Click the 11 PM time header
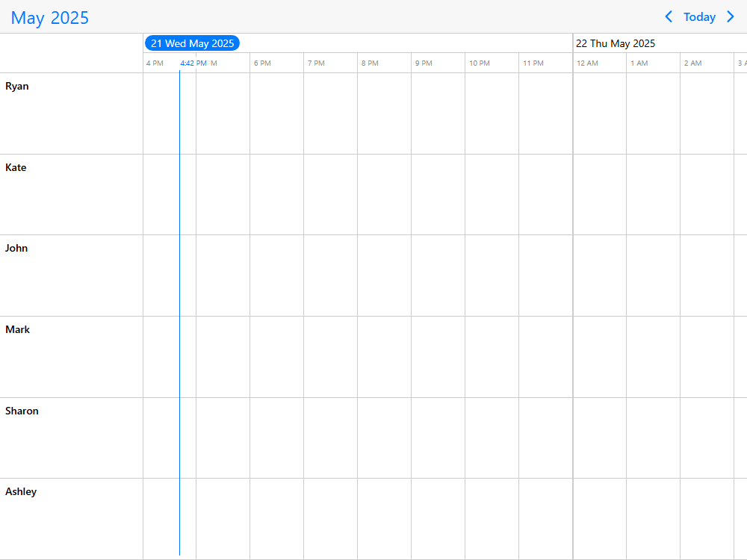Image resolution: width=747 pixels, height=560 pixels. coord(533,63)
